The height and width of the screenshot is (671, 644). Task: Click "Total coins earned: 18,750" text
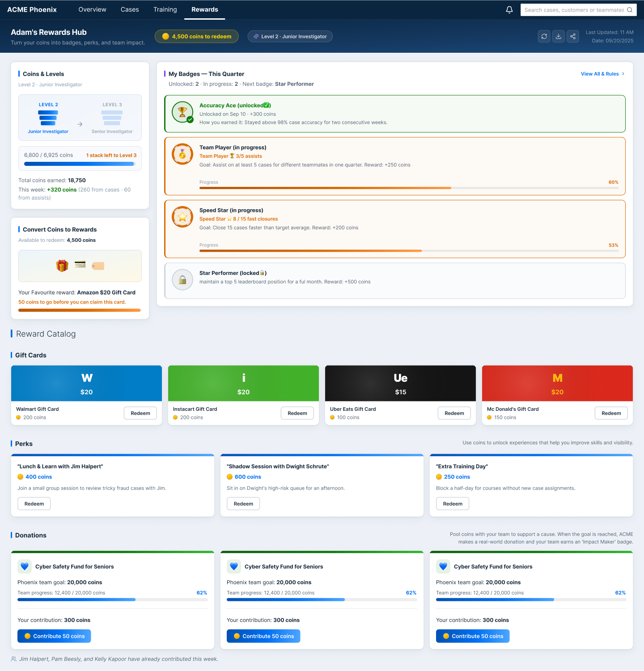pyautogui.click(x=52, y=180)
